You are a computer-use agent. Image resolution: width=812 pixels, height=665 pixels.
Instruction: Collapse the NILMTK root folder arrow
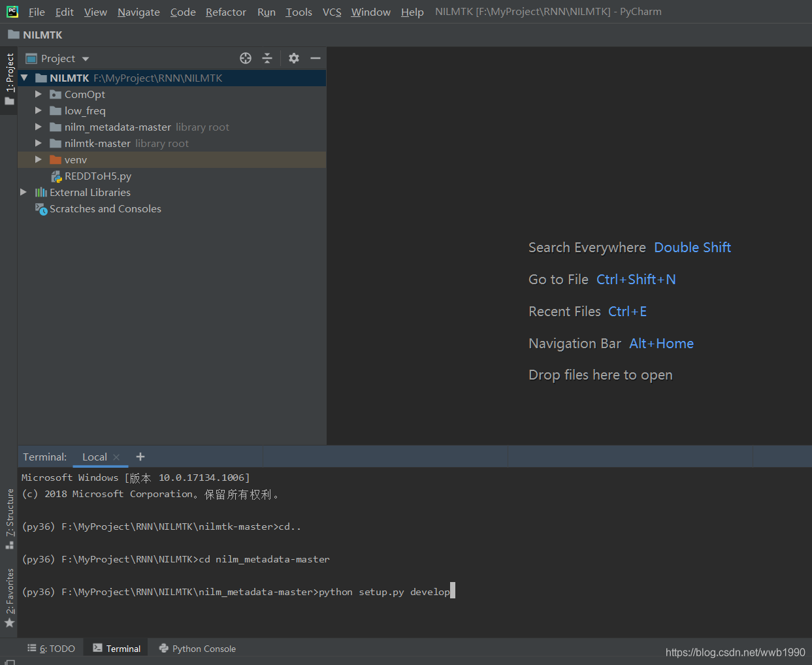click(24, 78)
